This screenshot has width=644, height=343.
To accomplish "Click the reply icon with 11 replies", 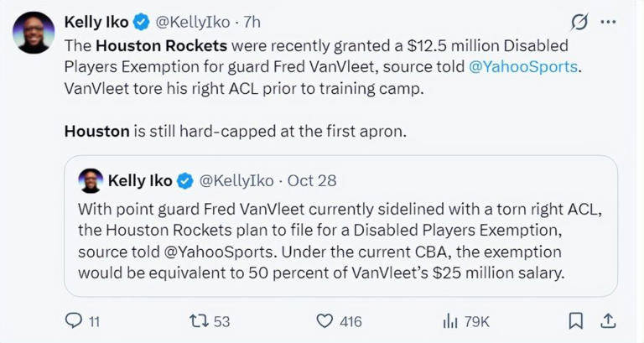I will 75,320.
